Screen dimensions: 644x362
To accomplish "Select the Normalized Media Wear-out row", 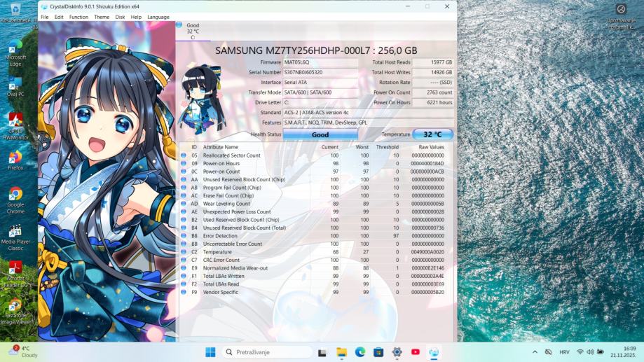I will (x=316, y=268).
